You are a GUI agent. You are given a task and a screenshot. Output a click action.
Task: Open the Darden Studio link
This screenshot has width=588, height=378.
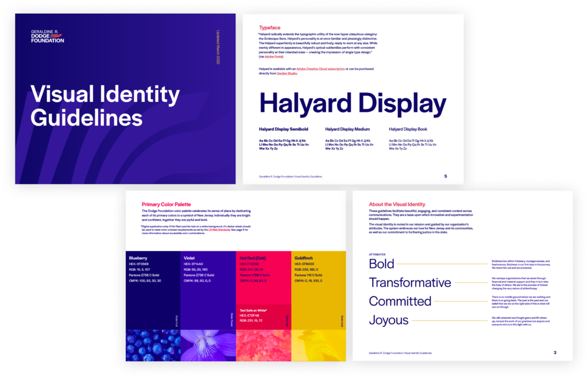(x=287, y=73)
